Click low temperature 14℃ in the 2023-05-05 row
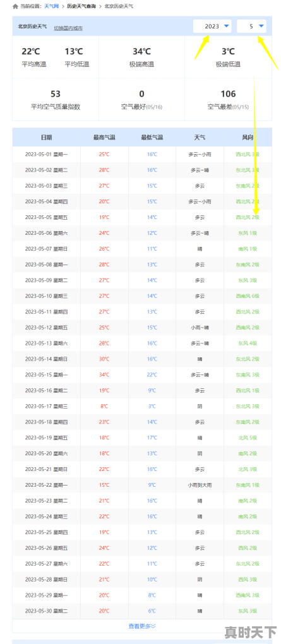Screen dimensions: 281x644 pos(152,217)
